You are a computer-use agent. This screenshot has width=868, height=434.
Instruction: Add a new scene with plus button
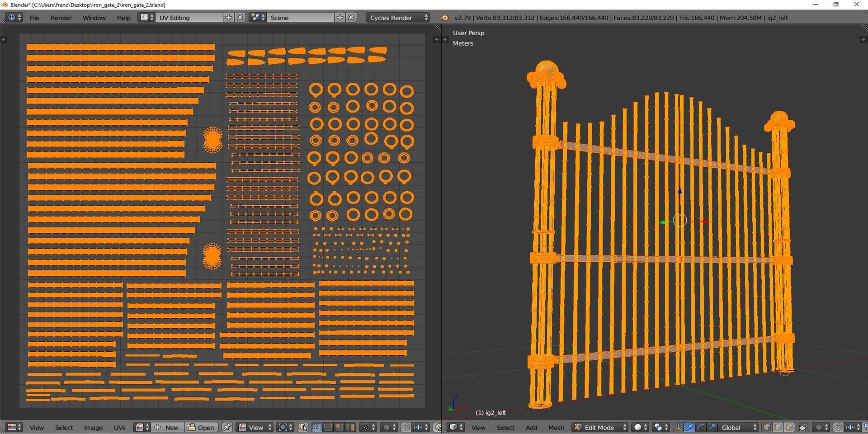coord(340,18)
